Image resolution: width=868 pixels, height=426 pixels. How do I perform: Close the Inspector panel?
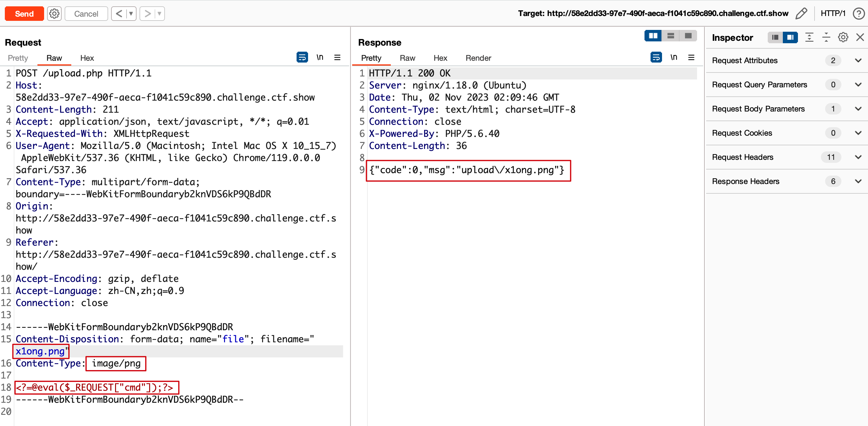pos(860,37)
